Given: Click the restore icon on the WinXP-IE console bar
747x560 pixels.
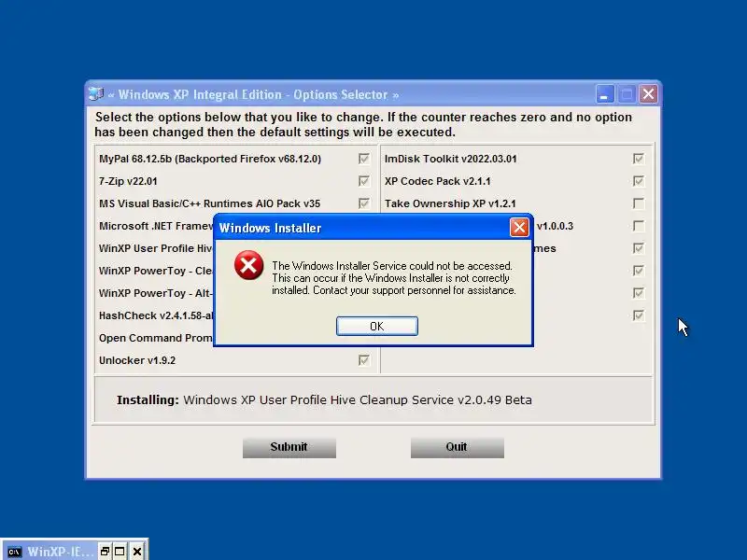Looking at the screenshot, I should pyautogui.click(x=105, y=552).
